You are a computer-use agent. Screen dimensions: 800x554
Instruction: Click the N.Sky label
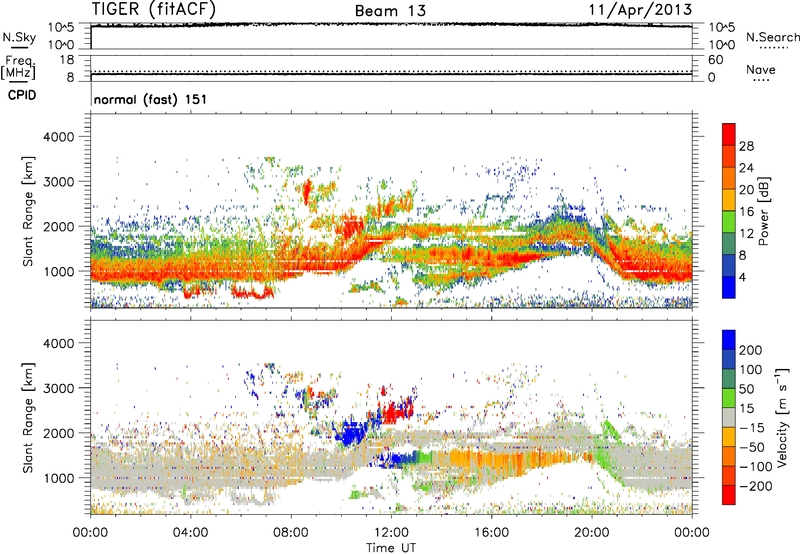(19, 37)
